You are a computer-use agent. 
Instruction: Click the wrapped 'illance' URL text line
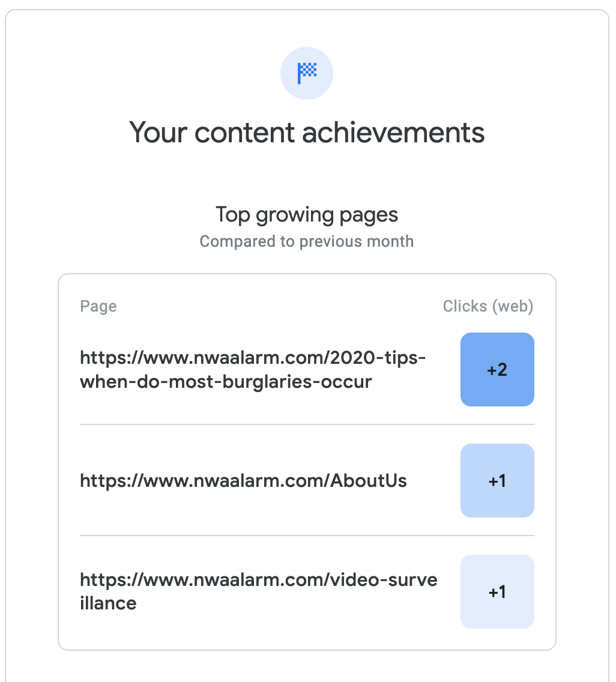tap(108, 603)
